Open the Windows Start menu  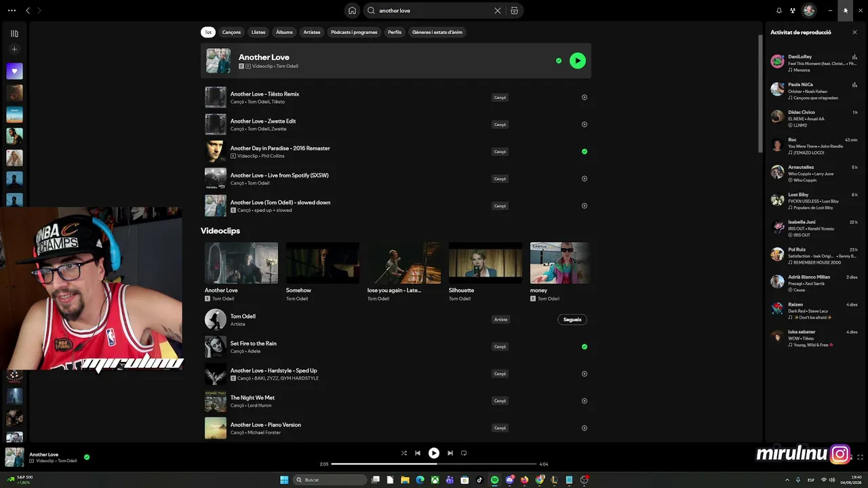click(x=284, y=480)
